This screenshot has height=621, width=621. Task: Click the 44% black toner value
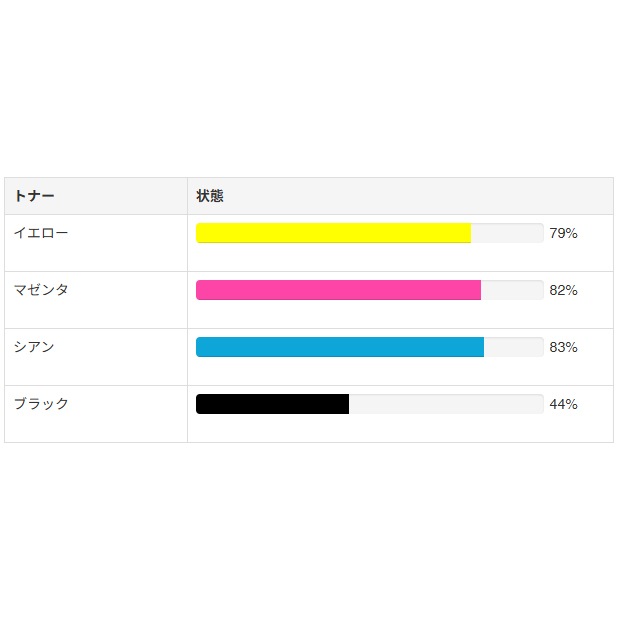coord(563,404)
